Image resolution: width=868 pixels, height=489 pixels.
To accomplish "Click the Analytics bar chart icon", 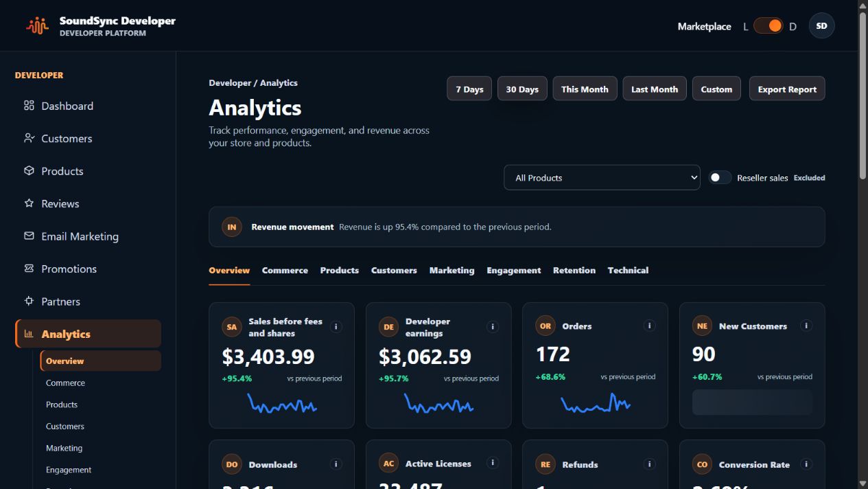I will [x=29, y=334].
